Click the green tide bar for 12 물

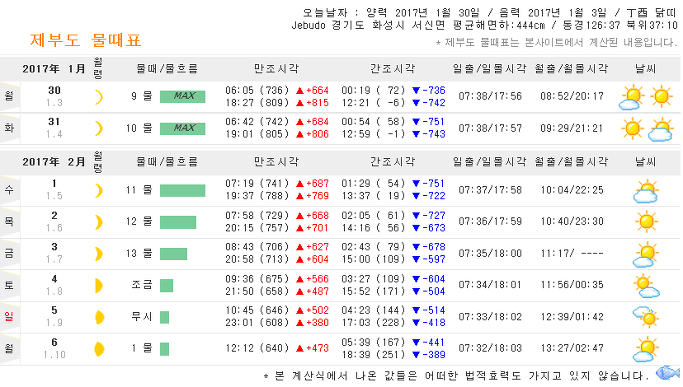point(178,222)
